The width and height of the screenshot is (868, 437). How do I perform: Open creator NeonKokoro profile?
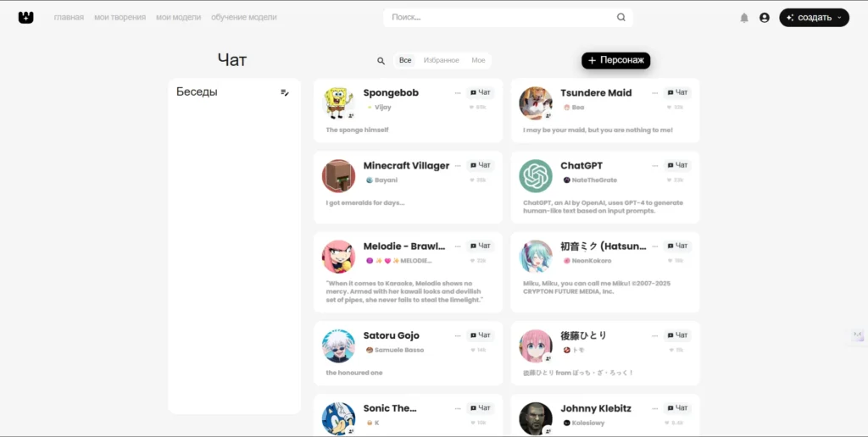point(587,261)
